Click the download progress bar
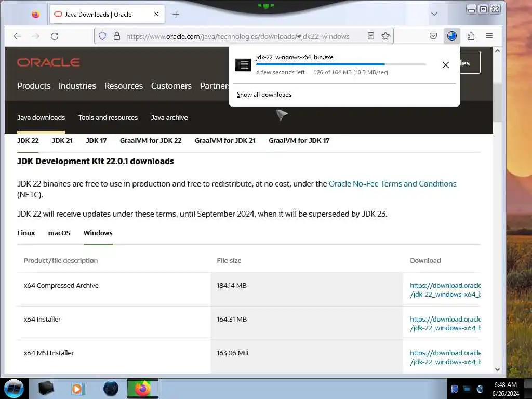 click(341, 64)
